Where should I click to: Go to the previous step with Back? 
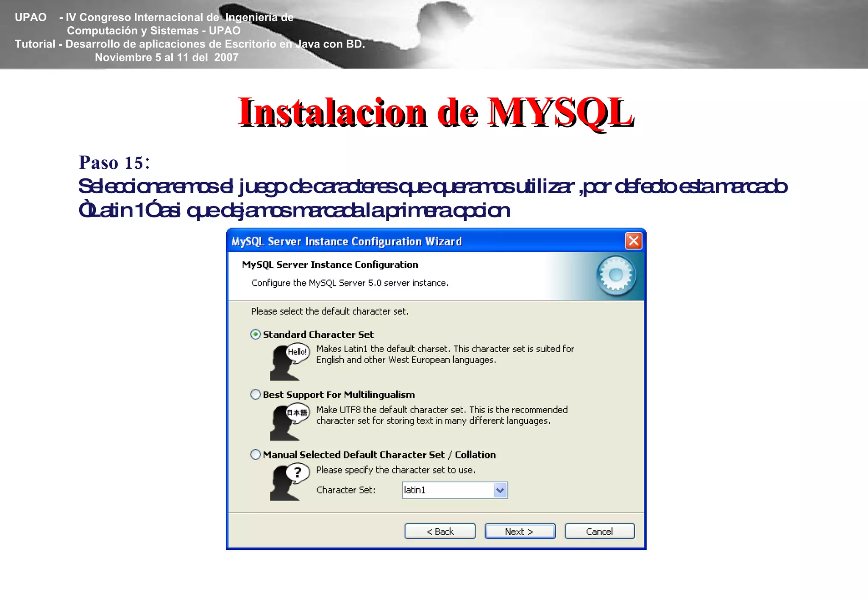(x=440, y=531)
